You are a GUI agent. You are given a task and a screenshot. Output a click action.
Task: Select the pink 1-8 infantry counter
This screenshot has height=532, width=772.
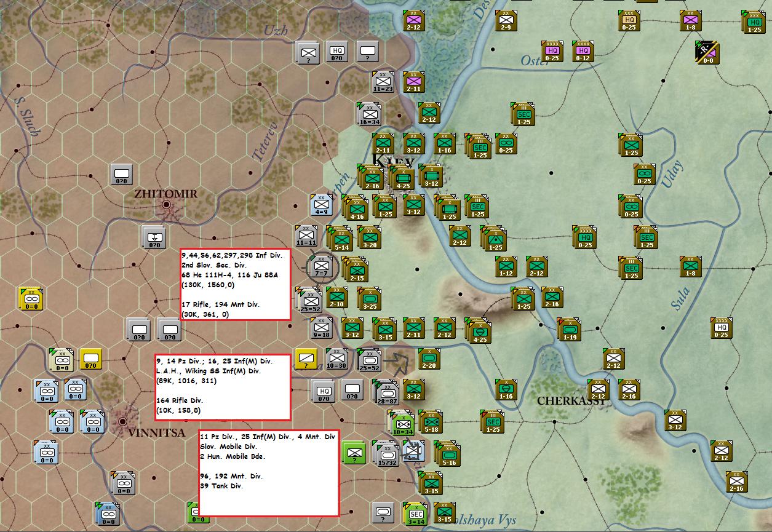click(x=691, y=21)
